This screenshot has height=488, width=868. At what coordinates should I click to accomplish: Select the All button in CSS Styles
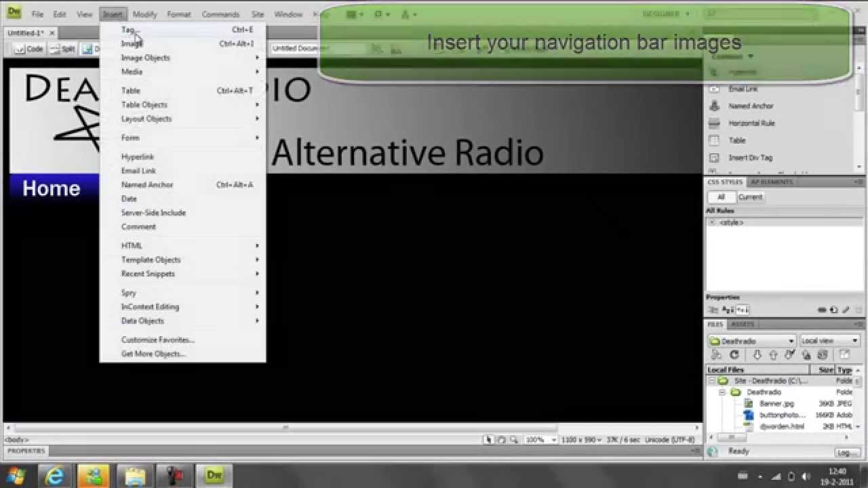(x=721, y=197)
